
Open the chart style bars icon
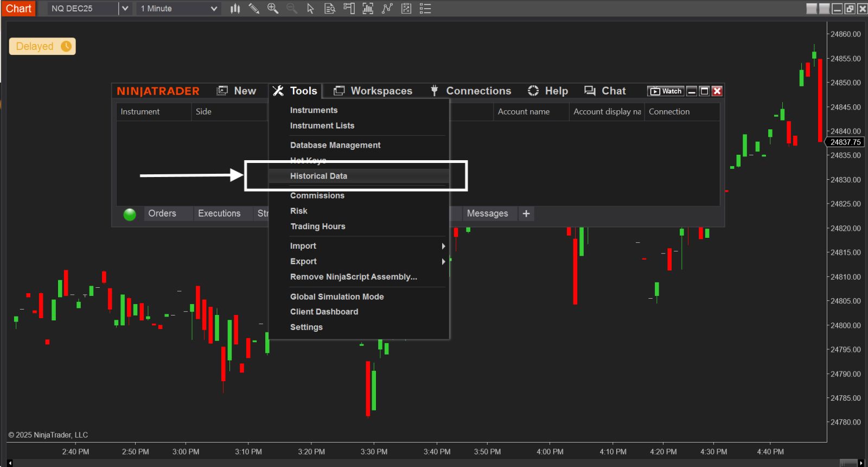[235, 9]
